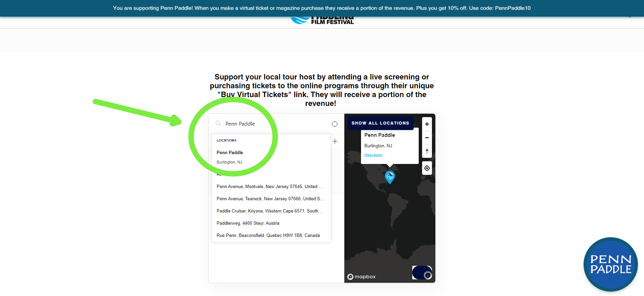Viewport: 644px width, 296px height.
Task: Choose the Penn Paddle Burlington, NJ location suggestion
Action: pos(271,157)
